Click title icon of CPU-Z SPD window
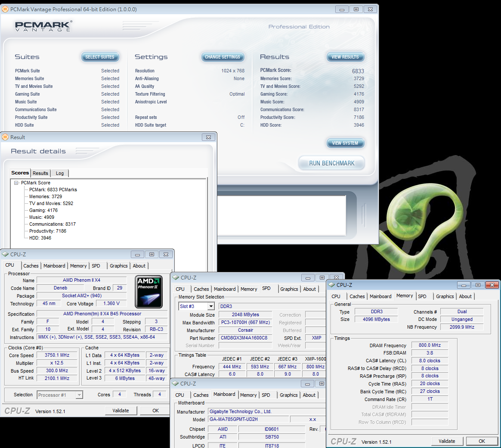The height and width of the screenshot is (448, 501). pos(176,277)
